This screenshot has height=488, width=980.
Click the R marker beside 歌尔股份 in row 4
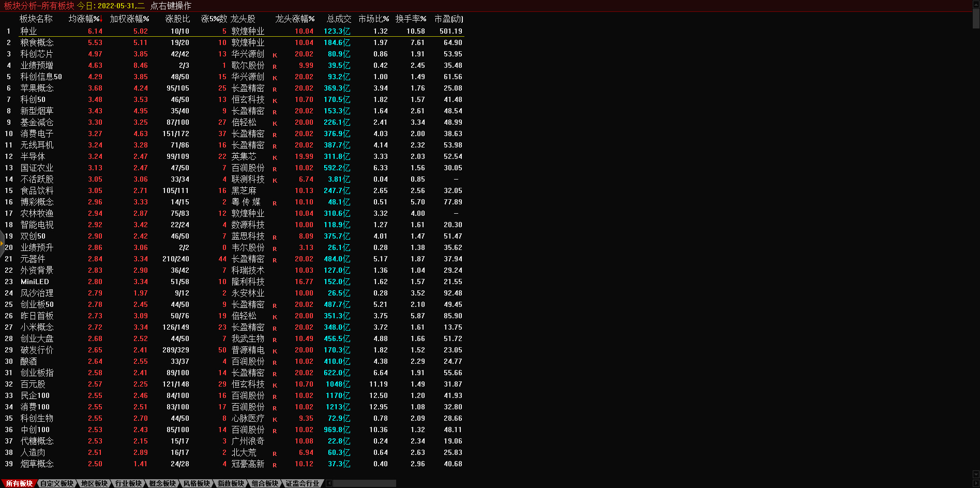coord(275,66)
